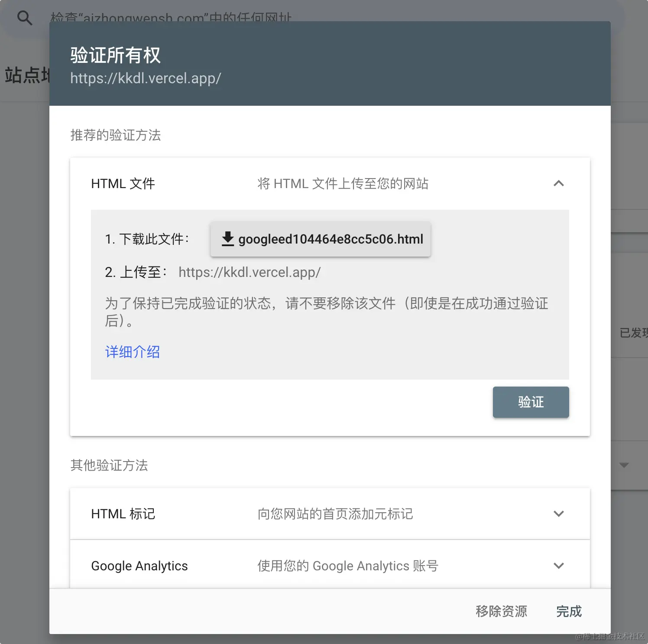Image resolution: width=648 pixels, height=644 pixels.
Task: Open the 详细介绍 link
Action: pos(133,352)
